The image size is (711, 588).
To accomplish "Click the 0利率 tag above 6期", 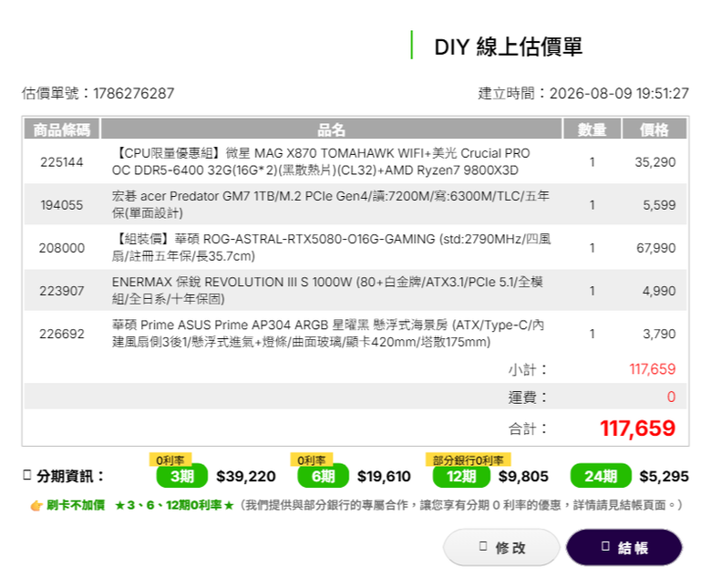I will [312, 459].
